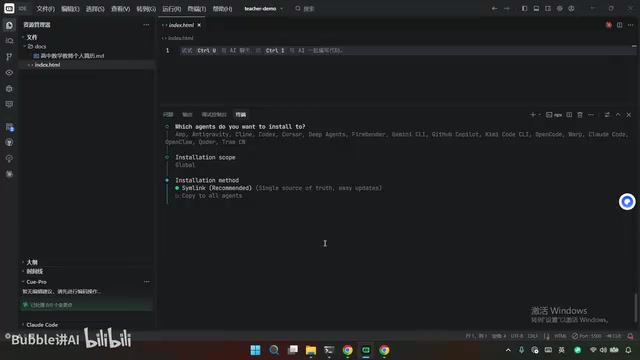This screenshot has width=640, height=360.
Task: Click the HTML language mode status item
Action: [560, 336]
